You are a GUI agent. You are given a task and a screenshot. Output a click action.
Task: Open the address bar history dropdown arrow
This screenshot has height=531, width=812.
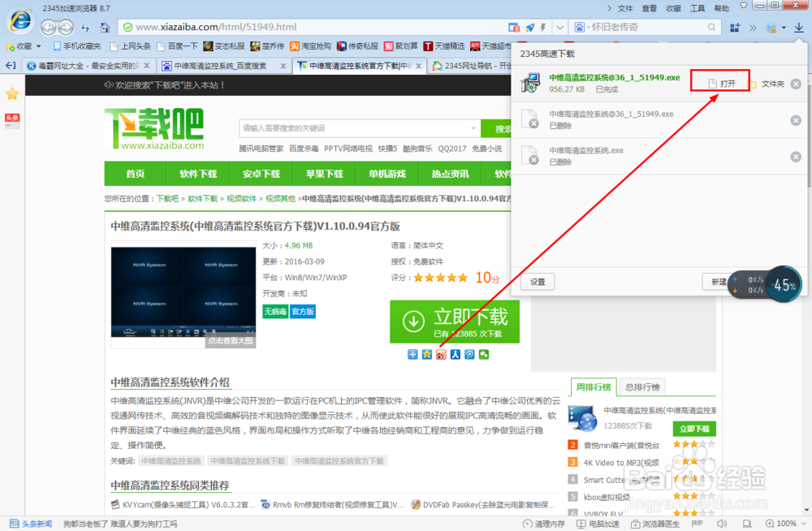click(559, 27)
